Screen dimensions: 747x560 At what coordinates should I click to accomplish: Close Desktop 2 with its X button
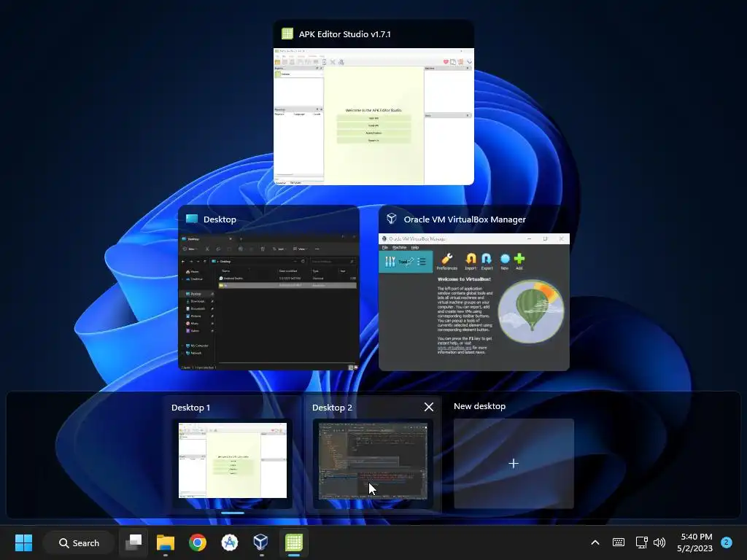coord(429,407)
